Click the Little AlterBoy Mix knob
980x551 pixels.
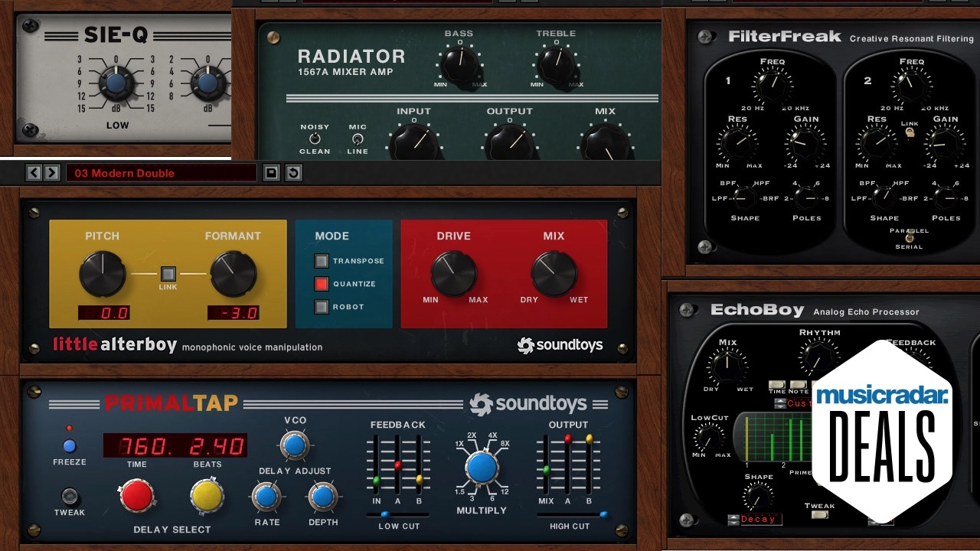(554, 273)
